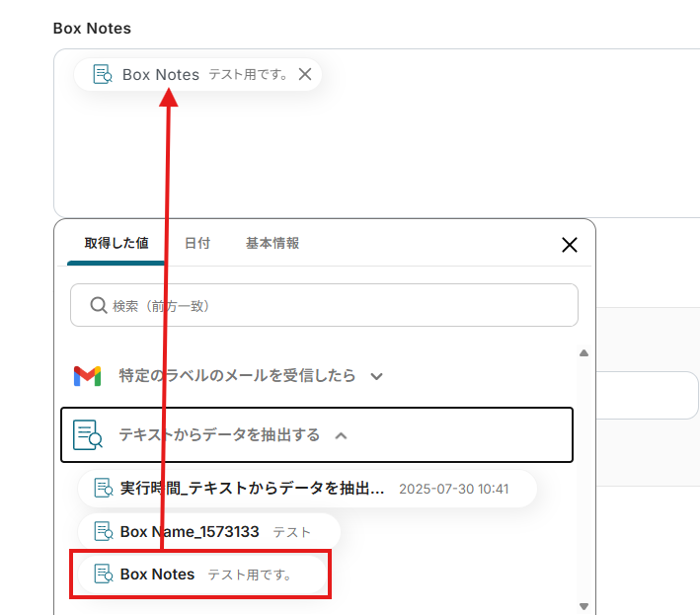Click the scroll-down arrow of the value list
Viewport: 700px width, 615px height.
pos(583,606)
